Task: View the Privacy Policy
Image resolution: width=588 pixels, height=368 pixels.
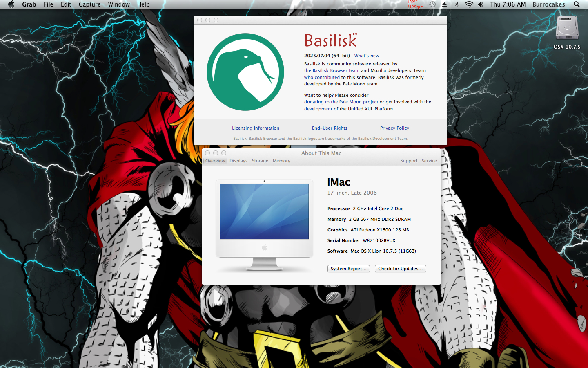Action: 394,128
